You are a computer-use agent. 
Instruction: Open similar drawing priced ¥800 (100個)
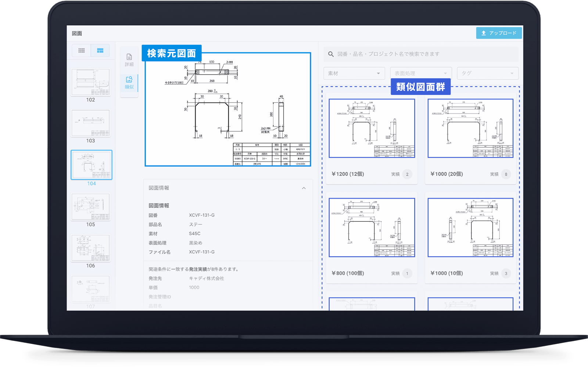(x=372, y=228)
